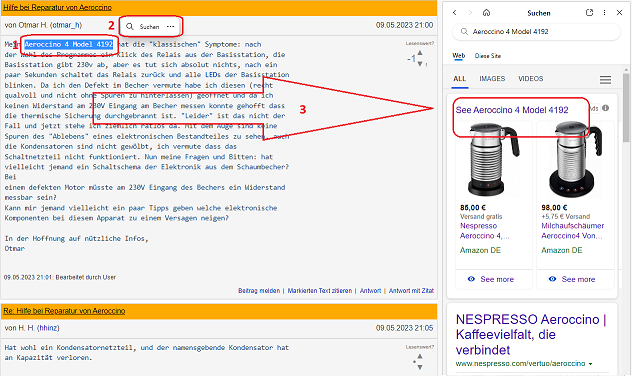The height and width of the screenshot is (376, 632).
Task: Click the search field with Aeroccino 4 Model 4192
Action: point(536,31)
